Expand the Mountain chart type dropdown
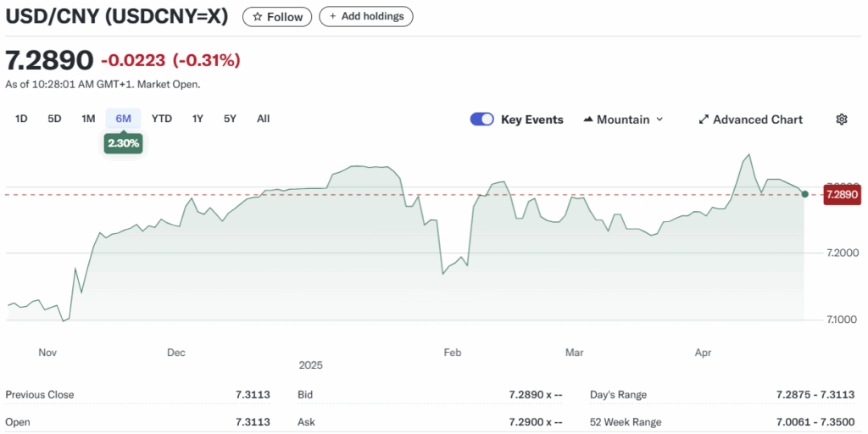 coord(623,120)
